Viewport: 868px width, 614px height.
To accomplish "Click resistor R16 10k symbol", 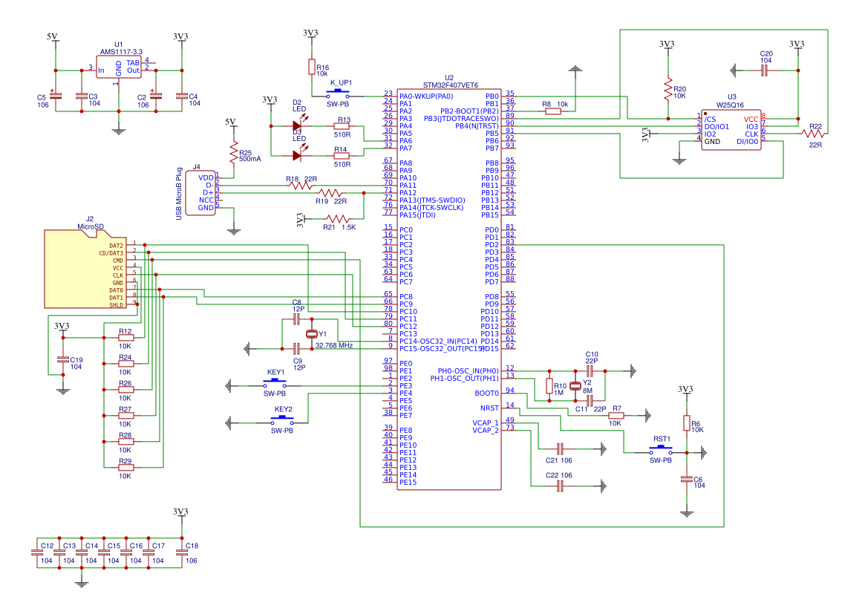I will tap(312, 67).
